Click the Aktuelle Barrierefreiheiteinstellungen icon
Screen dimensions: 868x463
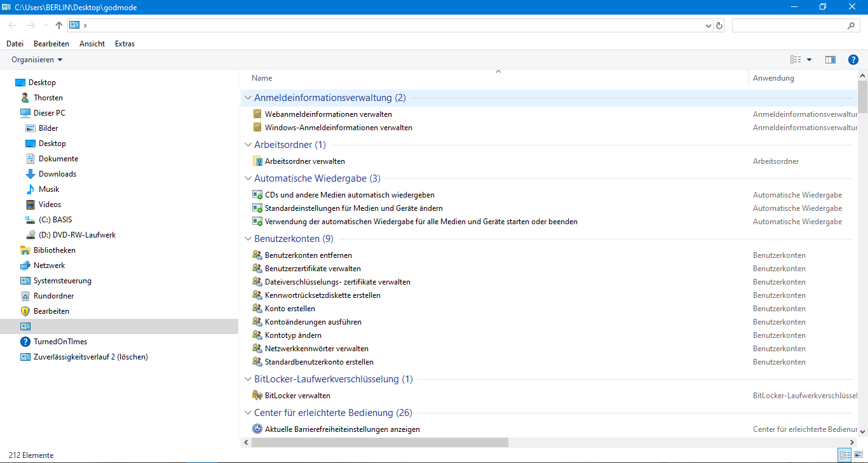257,429
